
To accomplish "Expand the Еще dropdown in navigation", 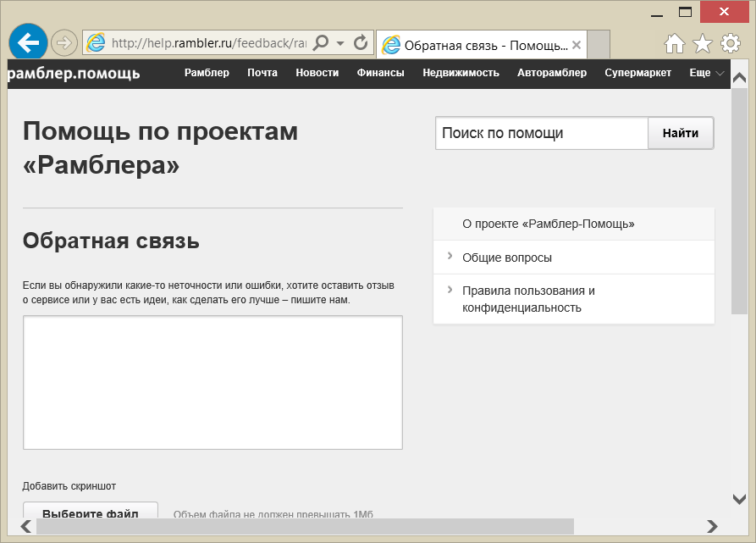I will 707,73.
